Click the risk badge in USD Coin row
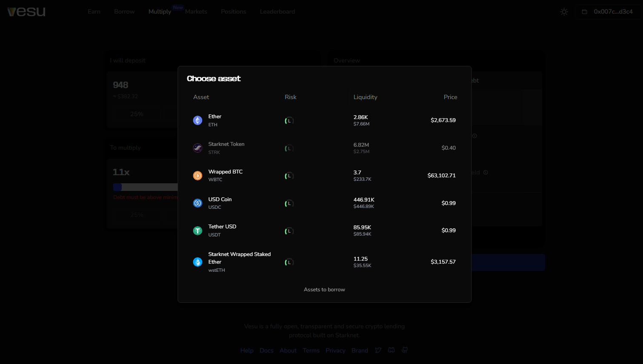 click(x=289, y=204)
